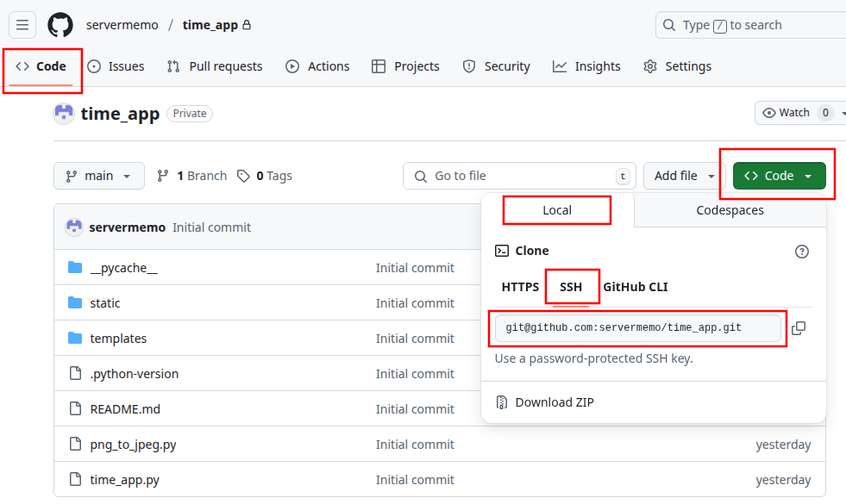Click the Go to file search box
The height and width of the screenshot is (504, 846).
tap(519, 176)
